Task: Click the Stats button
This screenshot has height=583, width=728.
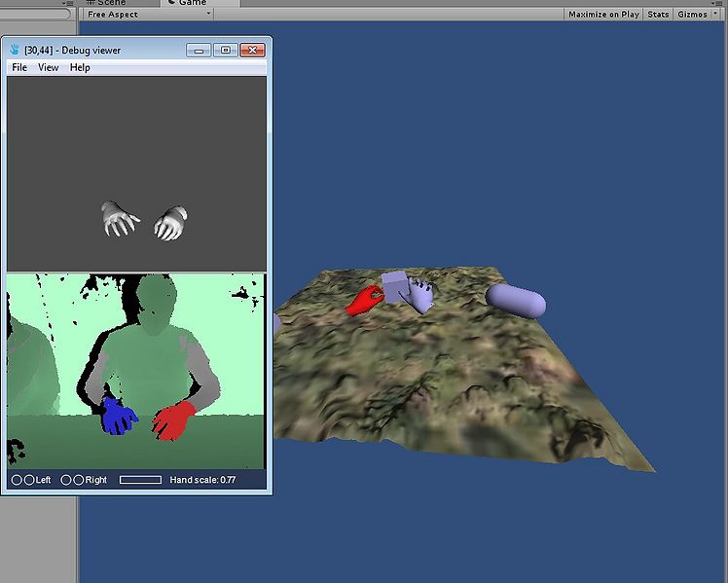Action: pyautogui.click(x=658, y=15)
